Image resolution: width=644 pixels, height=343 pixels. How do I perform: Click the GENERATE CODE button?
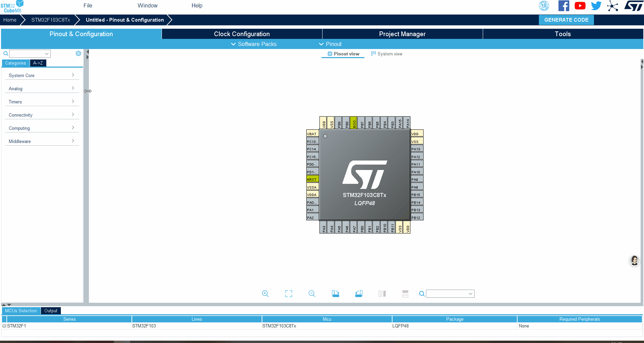pos(566,20)
